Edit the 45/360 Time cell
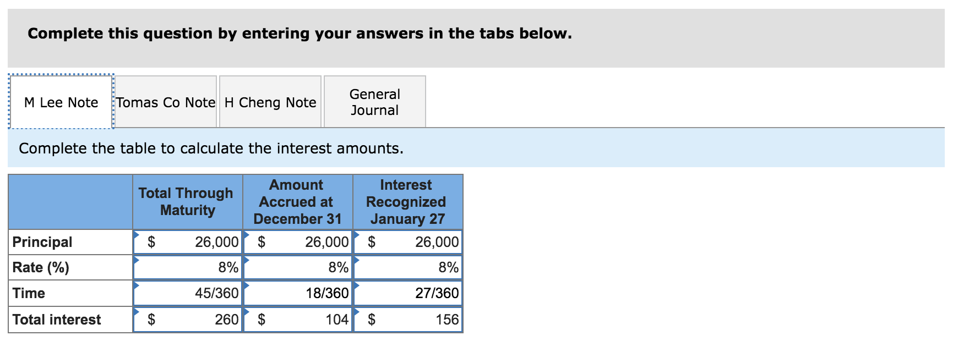The image size is (980, 341). click(x=188, y=293)
